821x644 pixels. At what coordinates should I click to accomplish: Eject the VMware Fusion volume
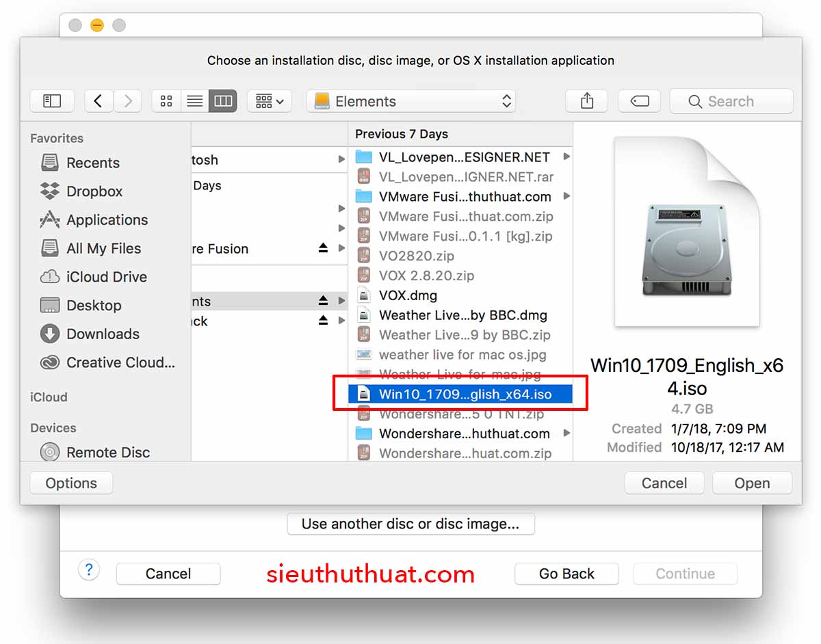point(323,249)
